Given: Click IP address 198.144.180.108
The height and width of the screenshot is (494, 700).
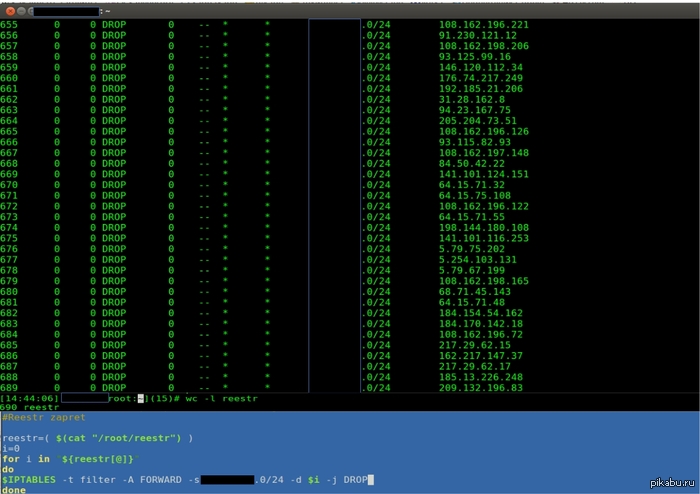Looking at the screenshot, I should [483, 228].
